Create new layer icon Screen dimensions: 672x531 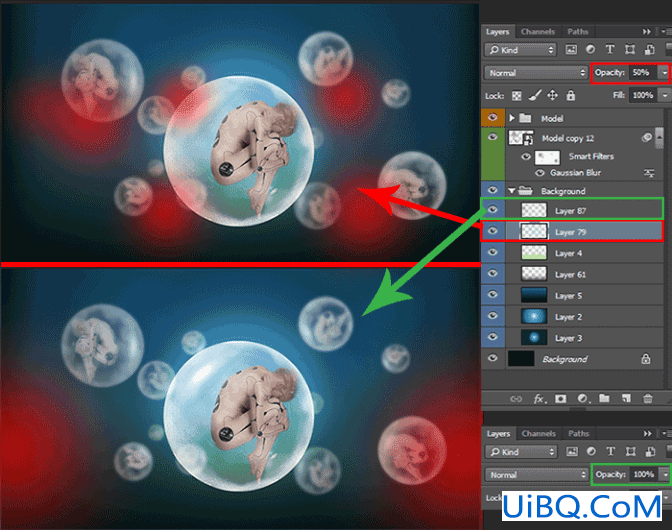click(626, 399)
